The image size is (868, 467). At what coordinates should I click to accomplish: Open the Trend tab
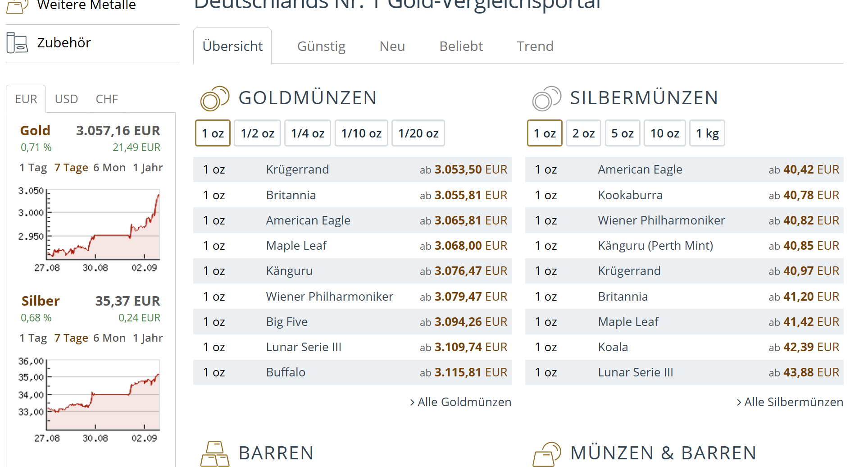[535, 46]
